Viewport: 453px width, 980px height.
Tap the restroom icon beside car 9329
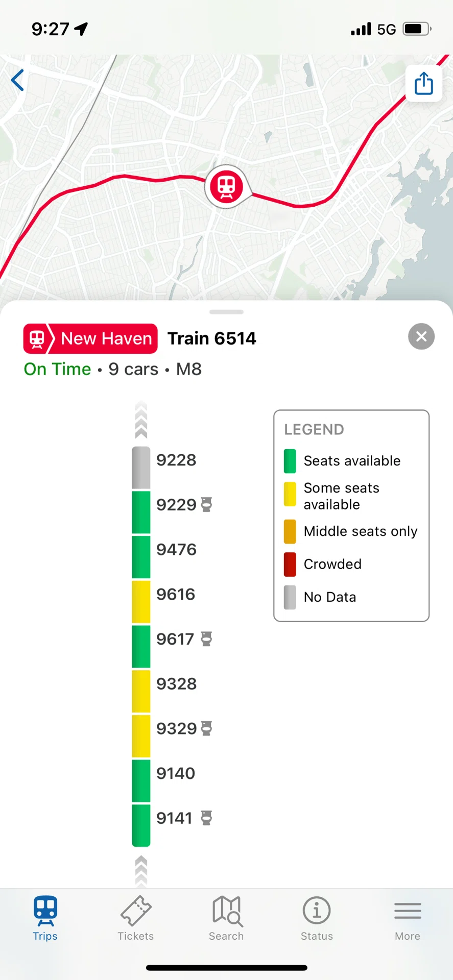tap(206, 728)
